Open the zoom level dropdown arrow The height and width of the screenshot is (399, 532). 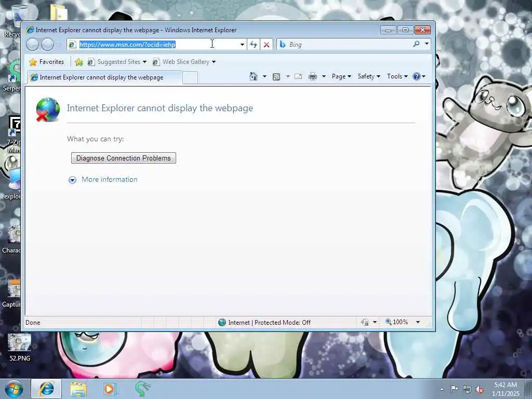click(x=418, y=322)
